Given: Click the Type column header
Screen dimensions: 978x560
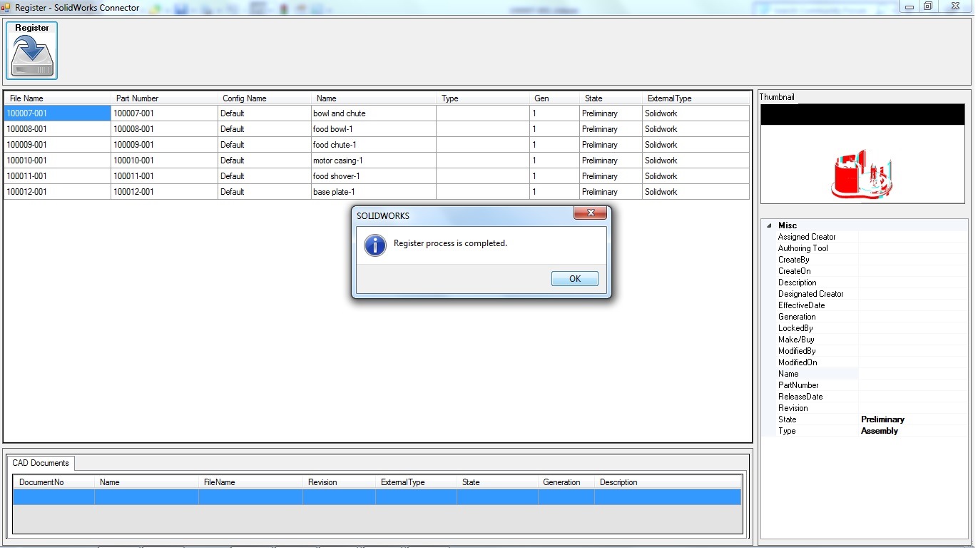Looking at the screenshot, I should tap(483, 98).
